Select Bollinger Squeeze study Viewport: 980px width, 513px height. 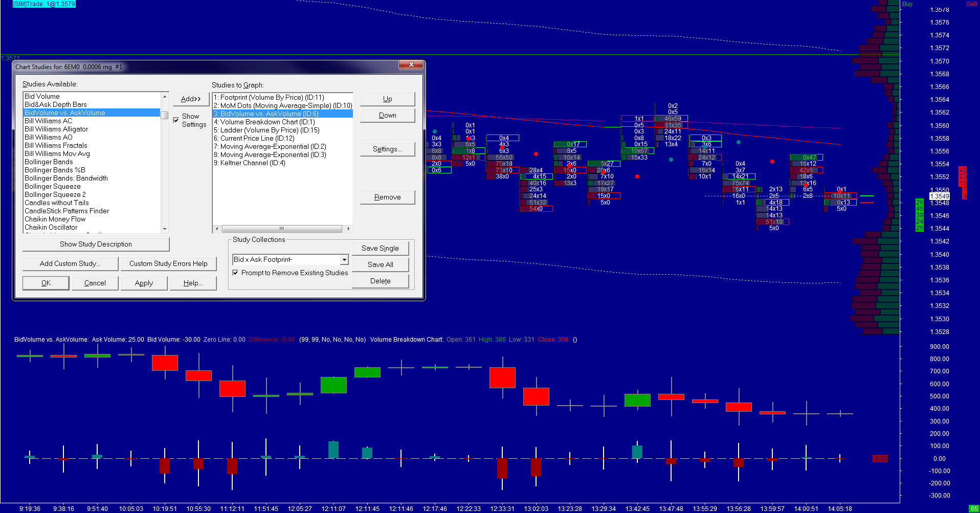pos(92,186)
